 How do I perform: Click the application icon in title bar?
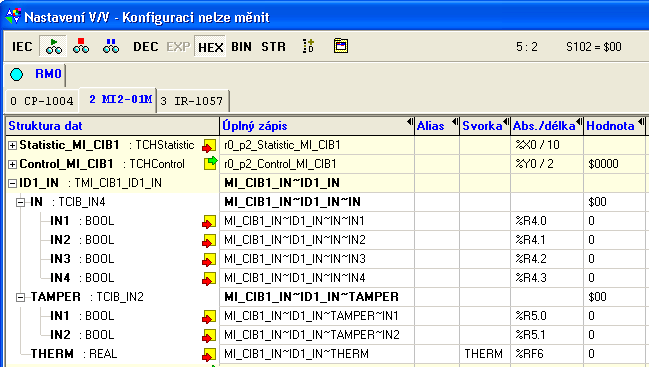click(x=13, y=17)
